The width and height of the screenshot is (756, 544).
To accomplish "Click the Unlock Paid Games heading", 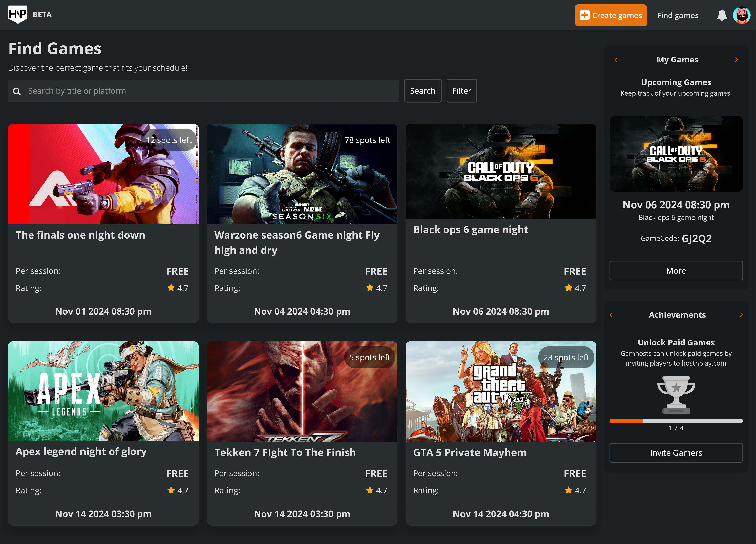I will coord(676,343).
